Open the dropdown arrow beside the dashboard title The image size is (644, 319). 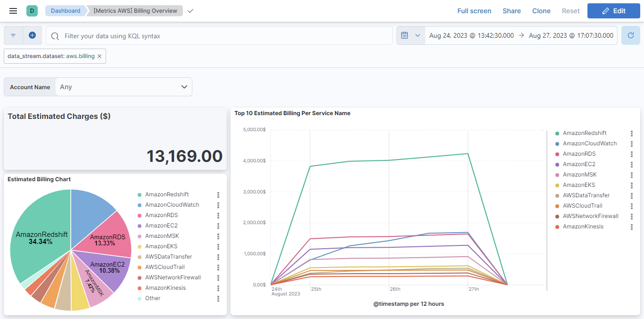click(x=190, y=10)
